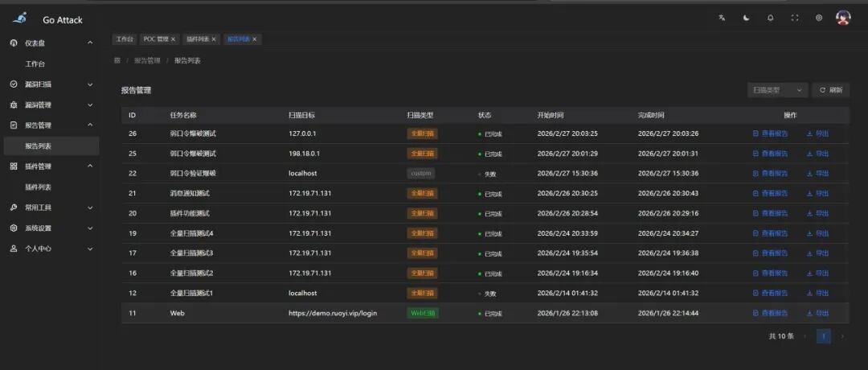The height and width of the screenshot is (370, 868).
Task: Expand the 个人中心 sidebar menu chevron
Action: [x=90, y=249]
